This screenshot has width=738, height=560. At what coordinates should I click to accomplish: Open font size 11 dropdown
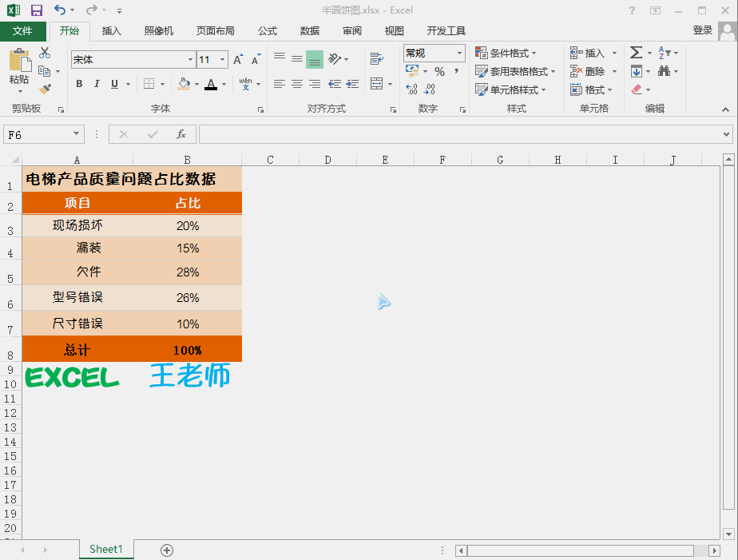[x=222, y=60]
